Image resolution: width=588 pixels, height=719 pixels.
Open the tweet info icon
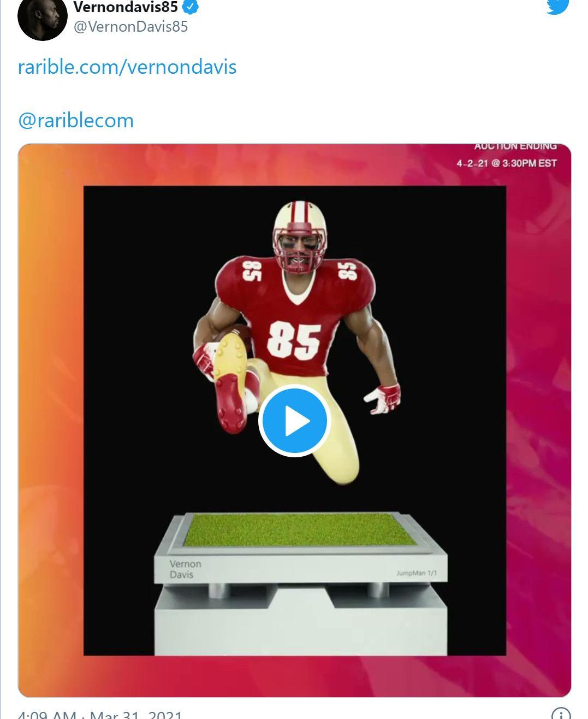click(x=561, y=714)
